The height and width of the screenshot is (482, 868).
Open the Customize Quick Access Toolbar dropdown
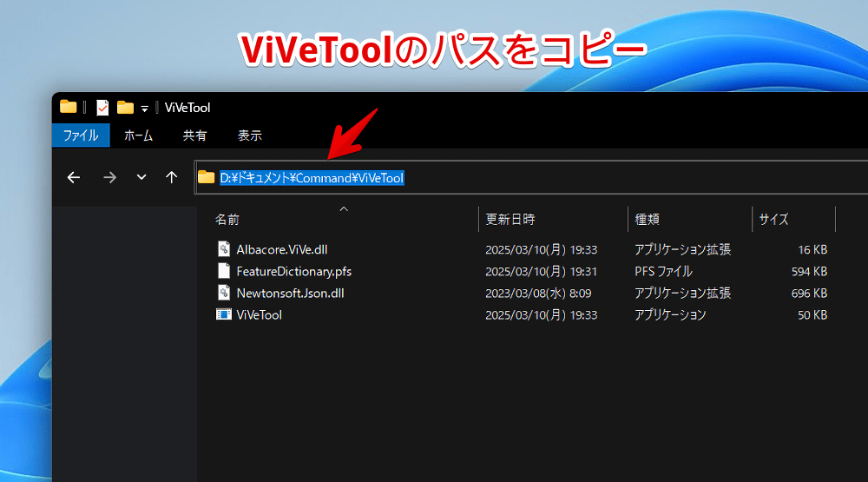[144, 109]
